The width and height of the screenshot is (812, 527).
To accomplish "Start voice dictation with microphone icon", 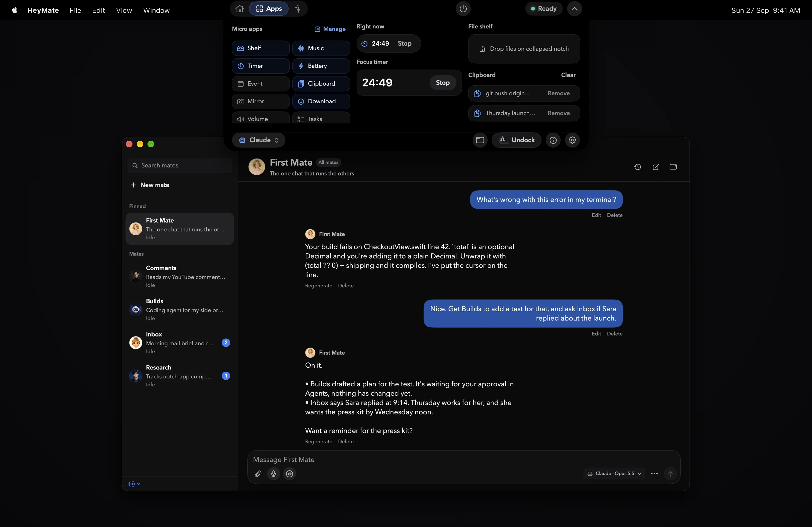I will 273,474.
